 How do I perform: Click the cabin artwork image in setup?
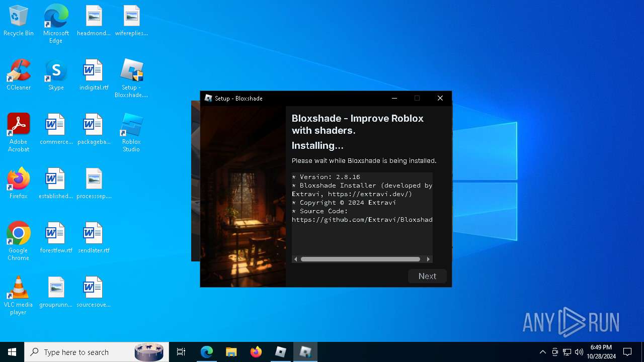point(243,196)
